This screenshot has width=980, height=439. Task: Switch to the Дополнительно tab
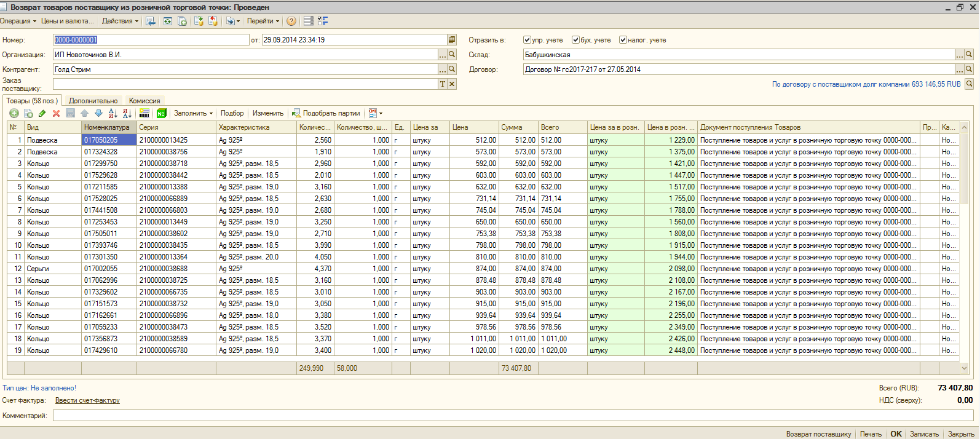93,101
